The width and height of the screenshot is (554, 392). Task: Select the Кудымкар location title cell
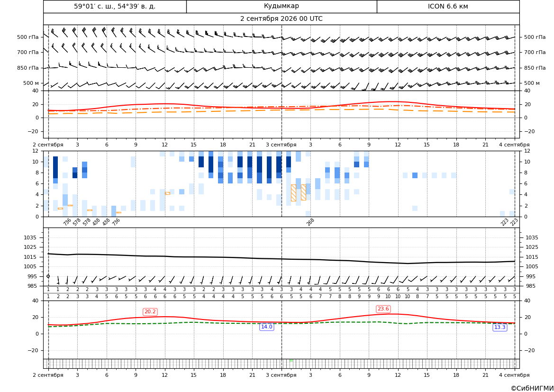[x=281, y=6]
